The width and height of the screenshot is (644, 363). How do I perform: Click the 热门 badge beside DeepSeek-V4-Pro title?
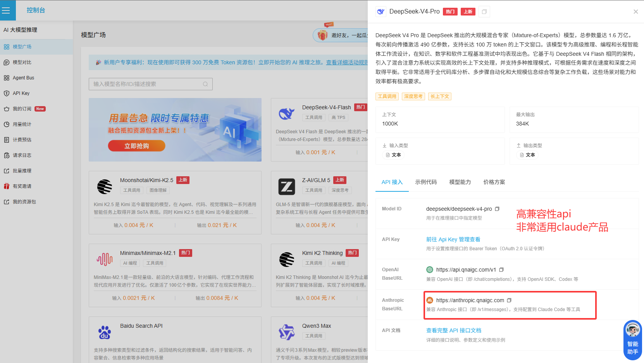tap(450, 12)
